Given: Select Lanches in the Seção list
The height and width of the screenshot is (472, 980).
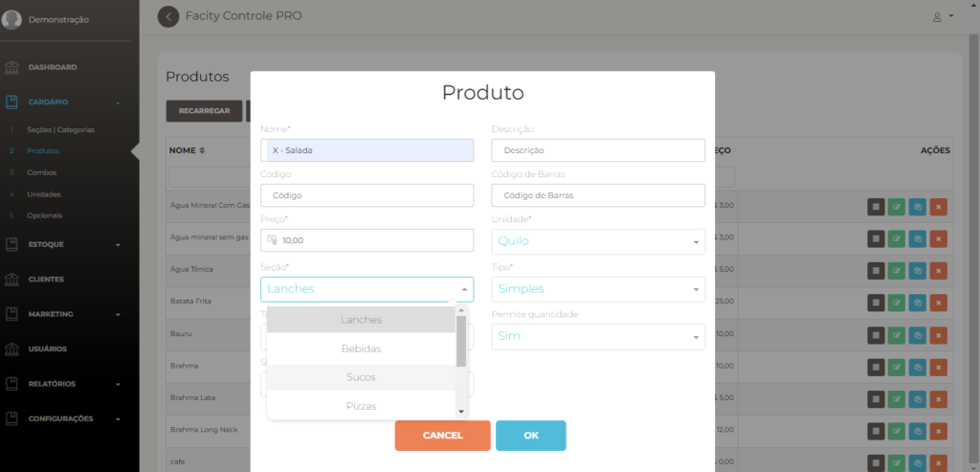Looking at the screenshot, I should click(x=361, y=320).
